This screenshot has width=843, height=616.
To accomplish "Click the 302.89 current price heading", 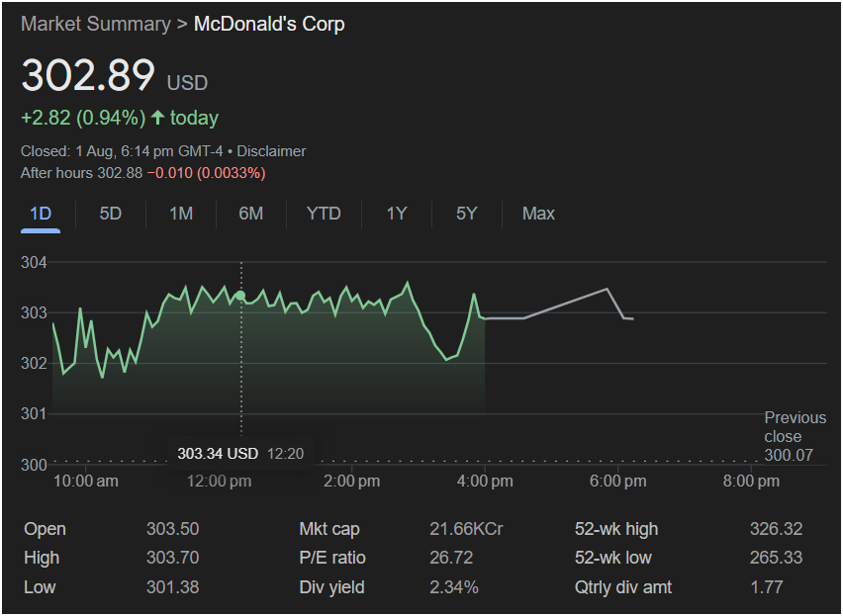I will 89,76.
